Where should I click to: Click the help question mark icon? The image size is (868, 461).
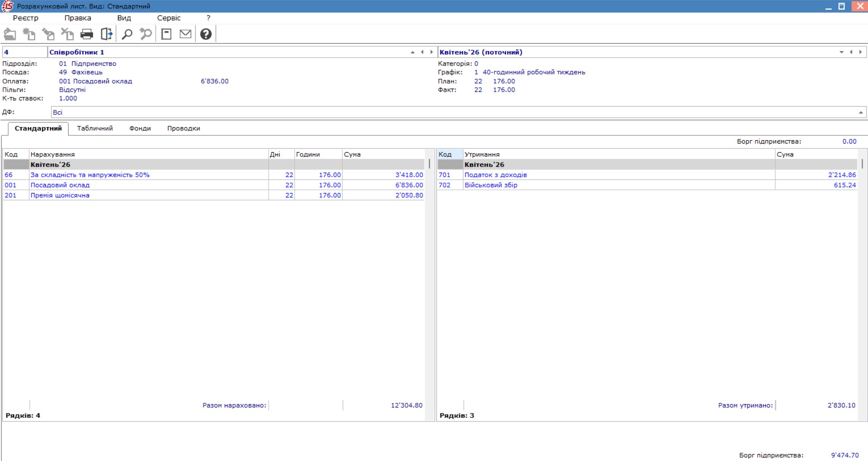click(x=206, y=34)
